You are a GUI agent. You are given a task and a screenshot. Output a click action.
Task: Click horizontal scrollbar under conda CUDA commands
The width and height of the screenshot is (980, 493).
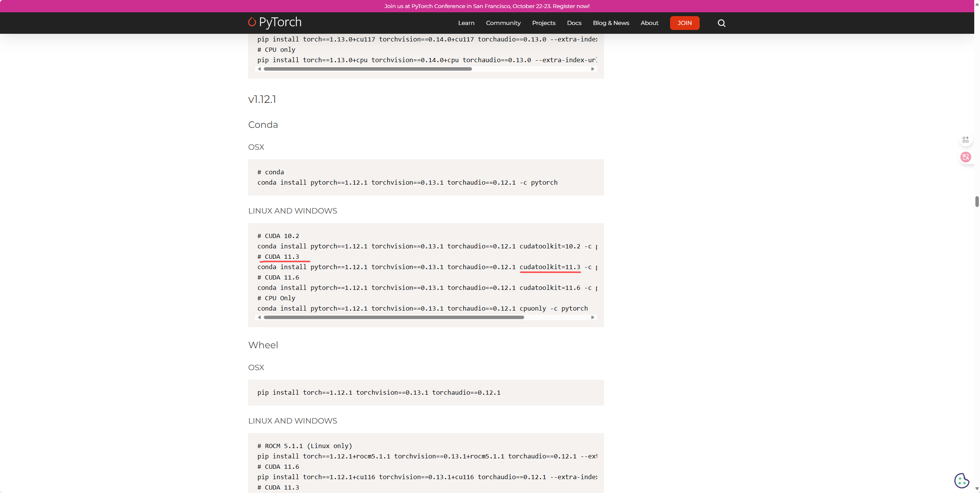[394, 317]
